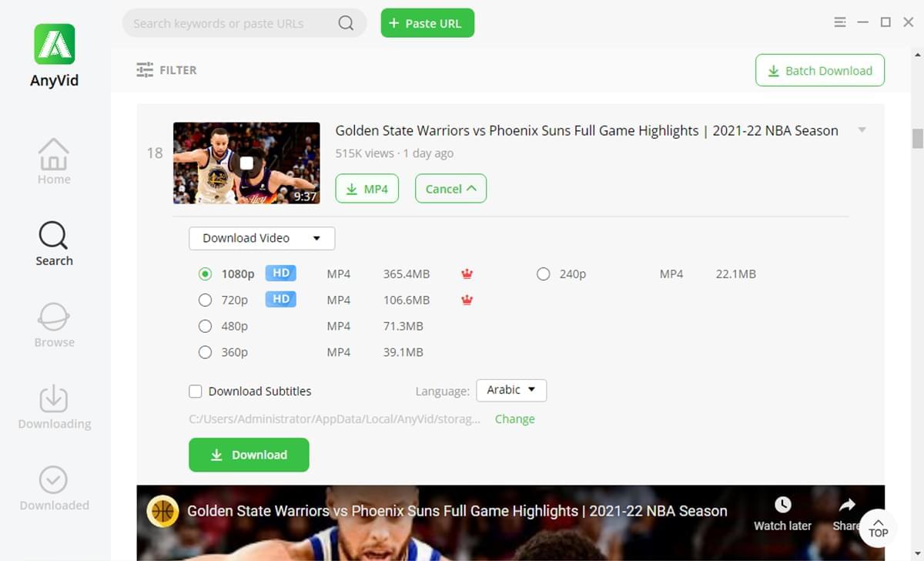Click the green Download button
The height and width of the screenshot is (561, 924).
[249, 455]
